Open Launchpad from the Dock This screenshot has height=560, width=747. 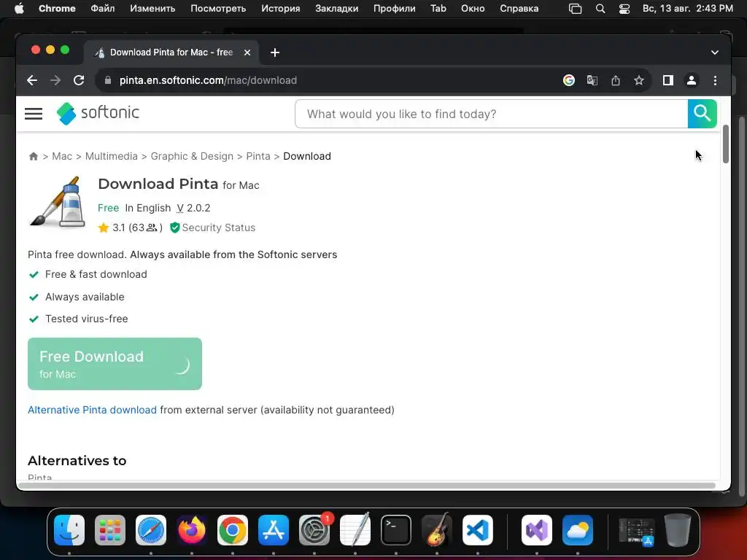click(x=110, y=530)
